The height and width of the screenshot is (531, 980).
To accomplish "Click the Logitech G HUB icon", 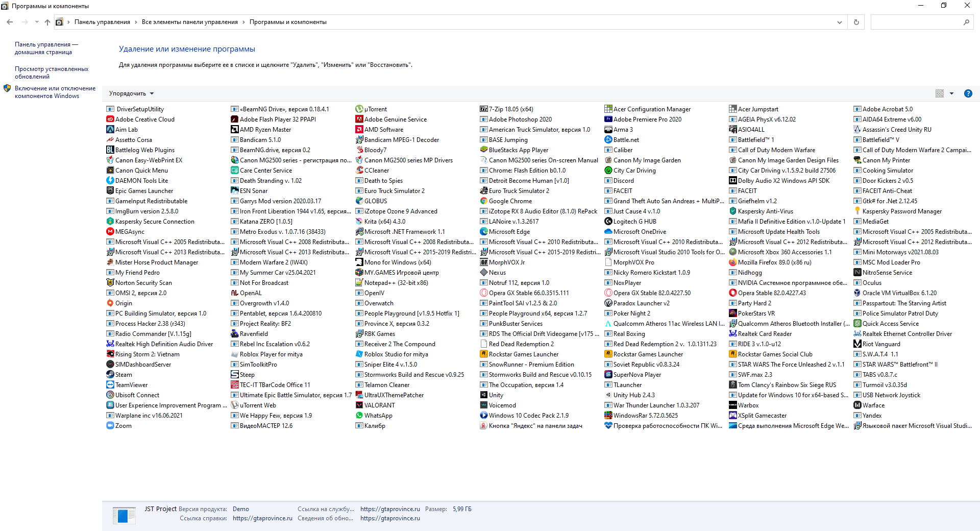I will (608, 221).
